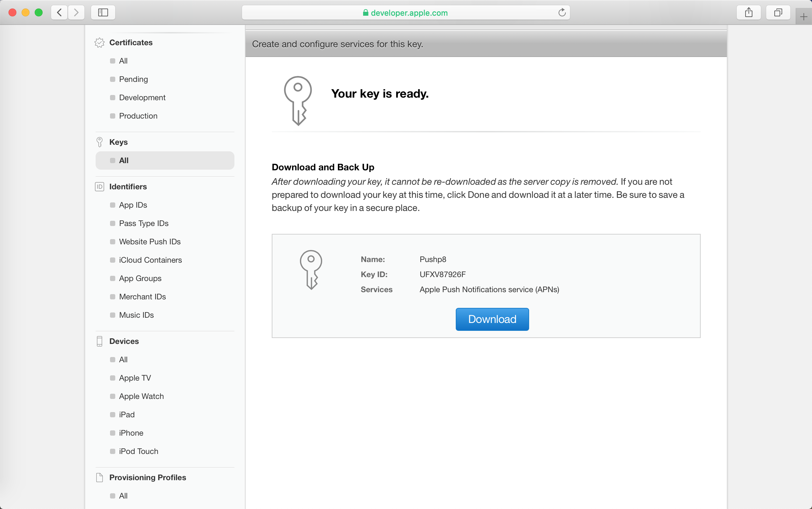Open iPhone devices
Viewport: 812px width, 509px height.
coord(131,433)
